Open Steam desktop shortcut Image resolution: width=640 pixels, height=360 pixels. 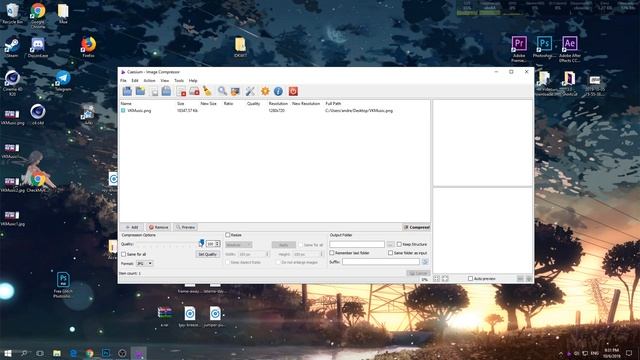click(x=12, y=47)
